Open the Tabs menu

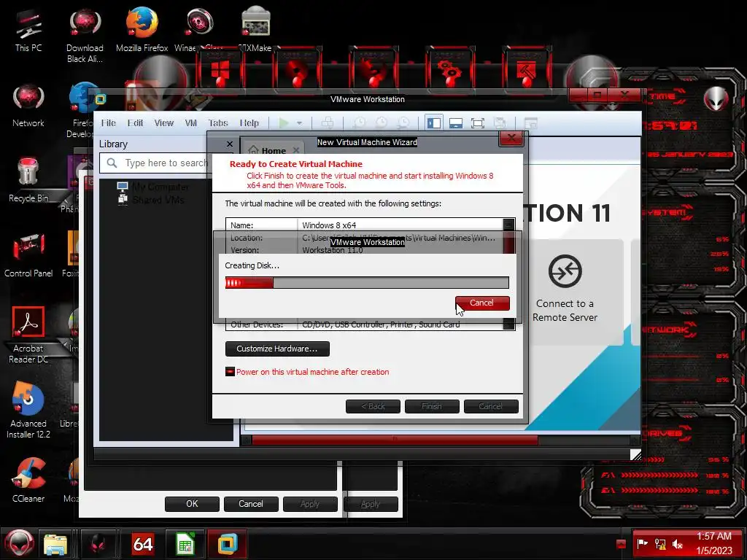[217, 122]
